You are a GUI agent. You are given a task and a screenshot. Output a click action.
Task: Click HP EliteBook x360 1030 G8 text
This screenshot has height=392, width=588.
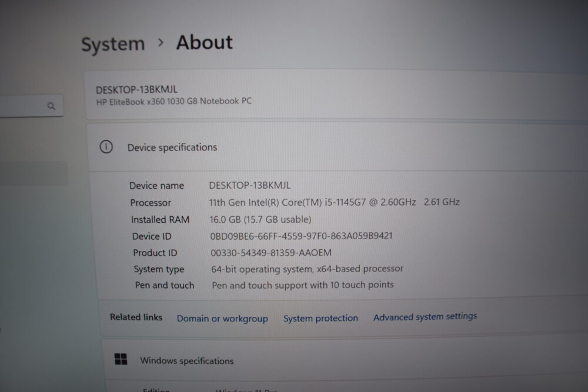point(173,101)
